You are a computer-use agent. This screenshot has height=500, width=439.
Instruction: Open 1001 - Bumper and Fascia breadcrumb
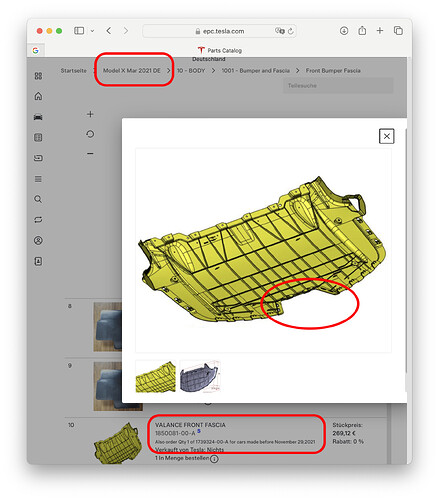coord(256,71)
